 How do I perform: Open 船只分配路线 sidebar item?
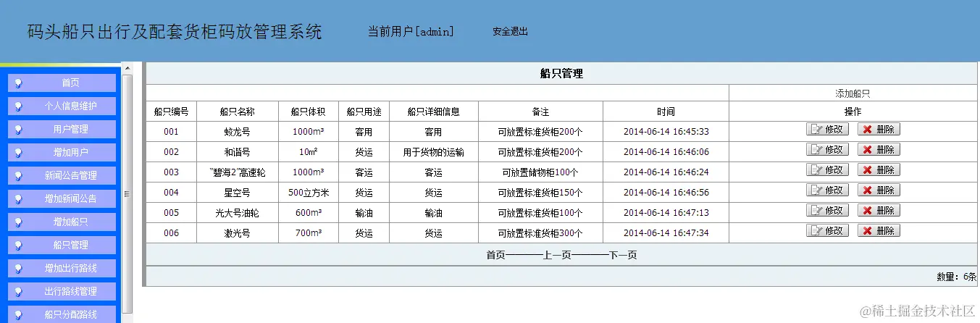pyautogui.click(x=62, y=314)
